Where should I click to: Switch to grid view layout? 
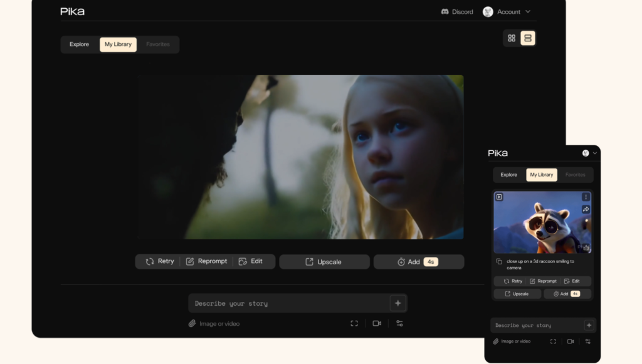[512, 38]
